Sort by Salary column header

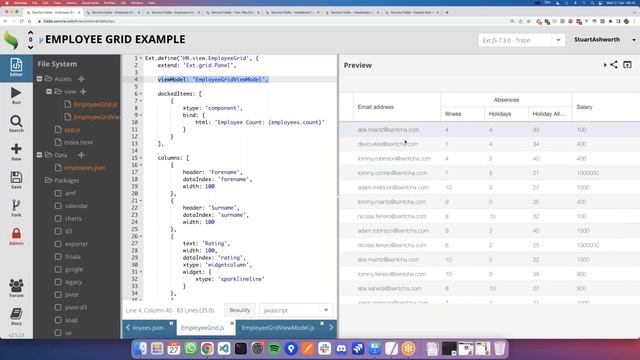pos(606,107)
